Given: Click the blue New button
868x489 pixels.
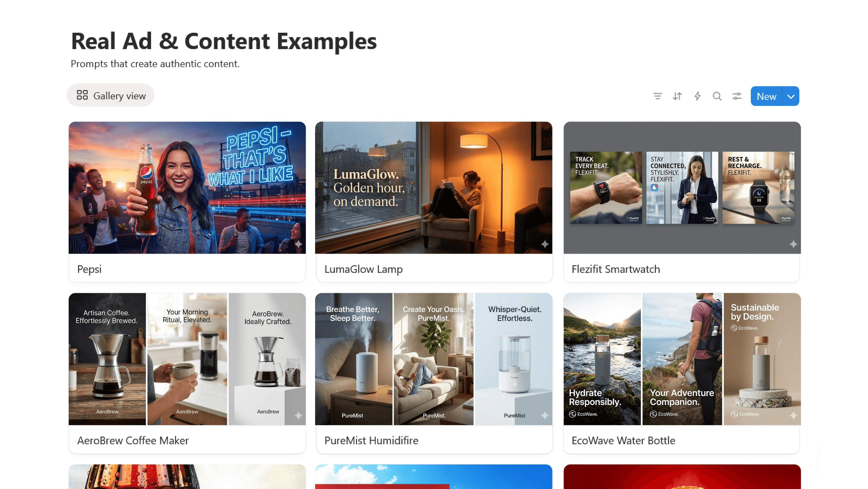Looking at the screenshot, I should coord(766,97).
